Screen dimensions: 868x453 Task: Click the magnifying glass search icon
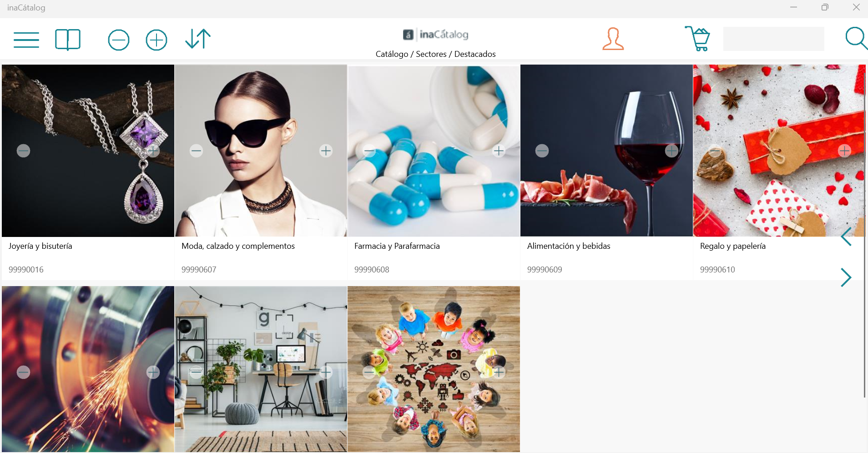click(856, 39)
